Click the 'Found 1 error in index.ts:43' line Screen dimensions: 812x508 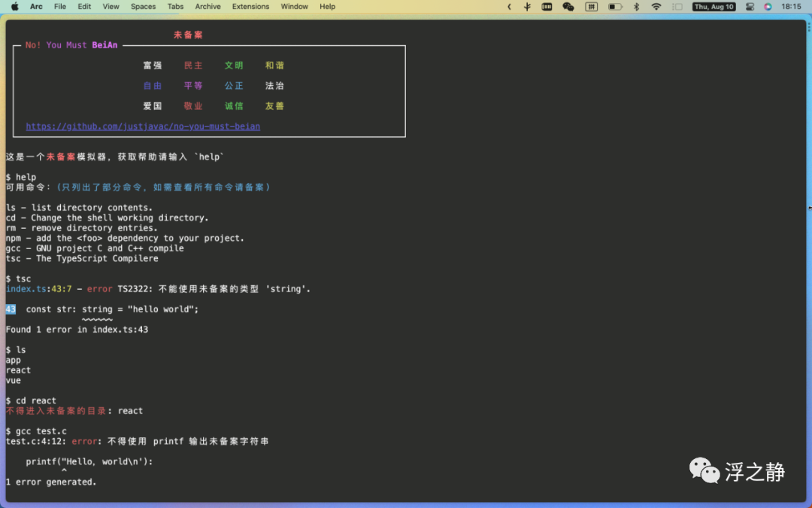[x=77, y=330]
